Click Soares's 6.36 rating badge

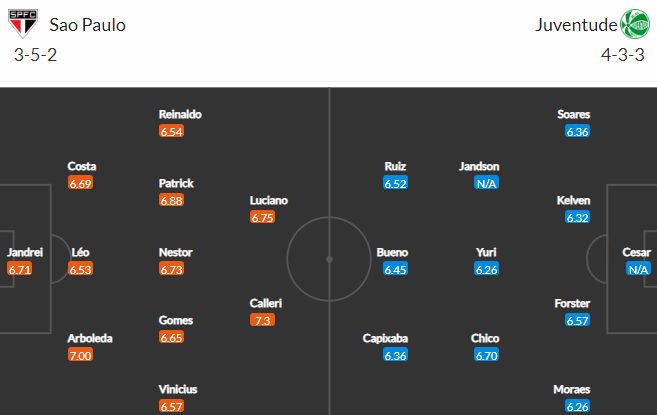coord(577,132)
